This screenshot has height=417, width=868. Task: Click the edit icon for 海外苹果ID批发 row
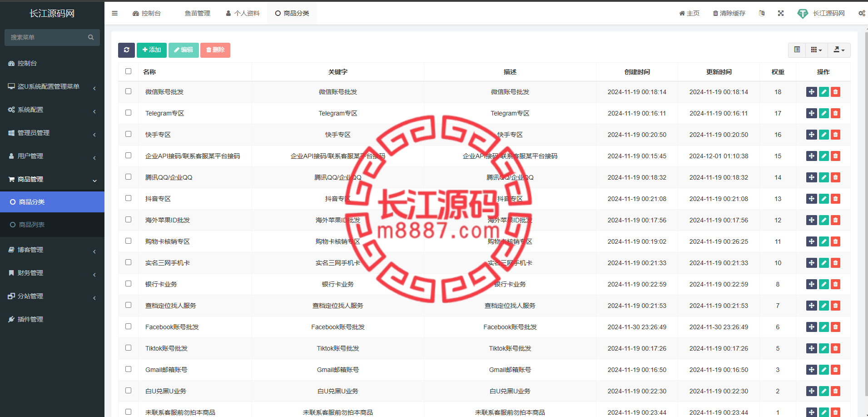824,220
